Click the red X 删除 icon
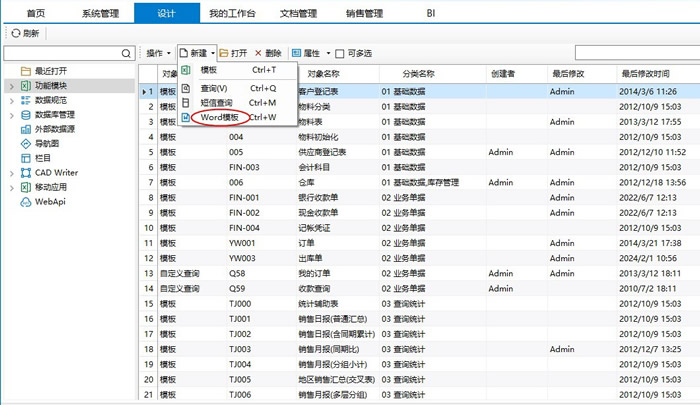The image size is (700, 405). [x=259, y=53]
